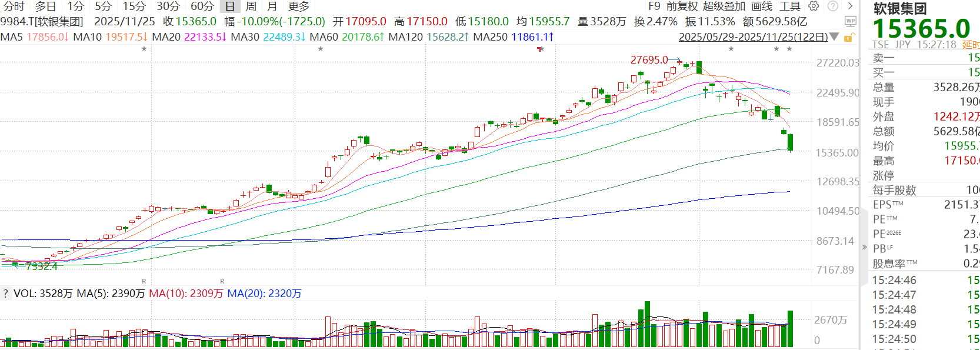This screenshot has height=350, width=980.
Task: Click MA5 17856.0 indicator label
Action: [x=35, y=37]
